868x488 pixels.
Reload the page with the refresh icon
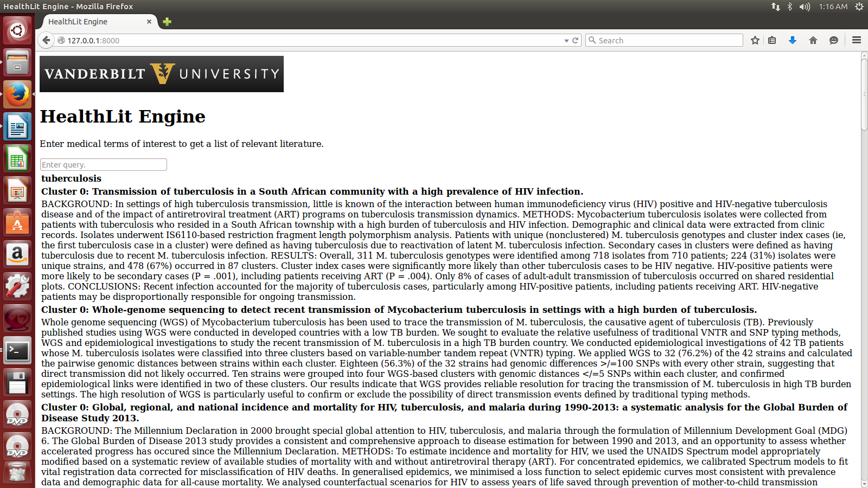click(x=576, y=40)
